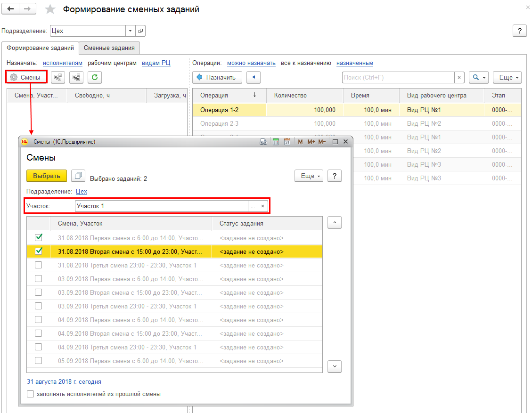Screen dimensions: 532x413
Task: Clear the Участок field with x
Action: [262, 206]
